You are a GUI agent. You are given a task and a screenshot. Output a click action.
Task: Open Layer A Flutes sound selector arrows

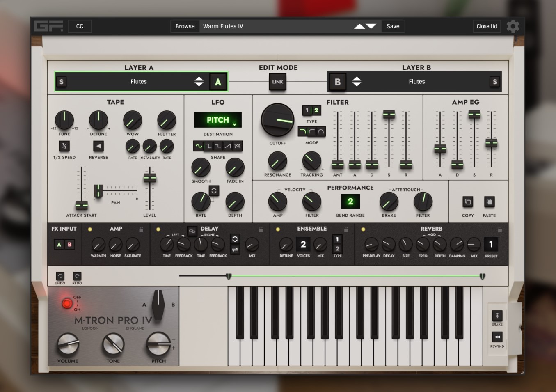click(x=199, y=81)
